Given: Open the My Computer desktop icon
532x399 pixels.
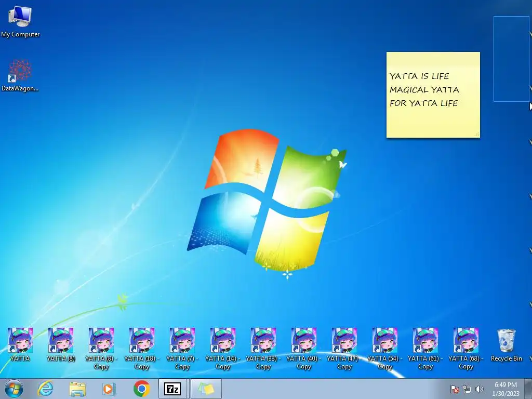Looking at the screenshot, I should [x=20, y=21].
